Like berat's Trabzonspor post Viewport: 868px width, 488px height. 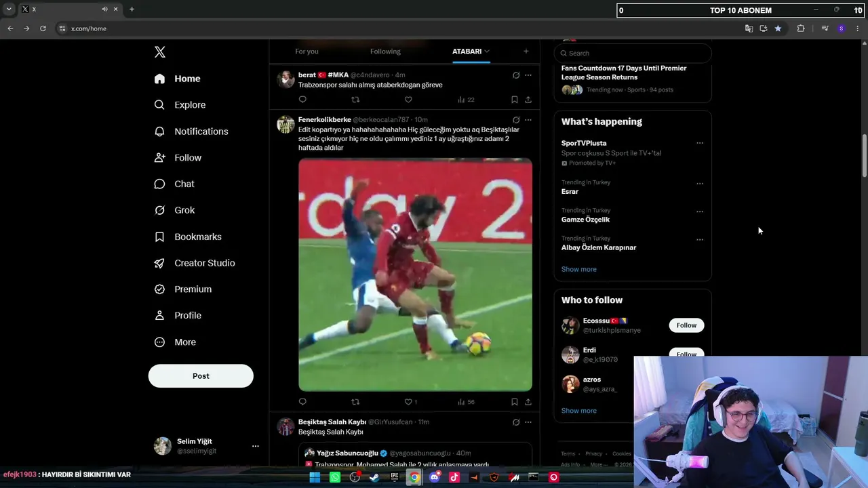click(x=408, y=100)
